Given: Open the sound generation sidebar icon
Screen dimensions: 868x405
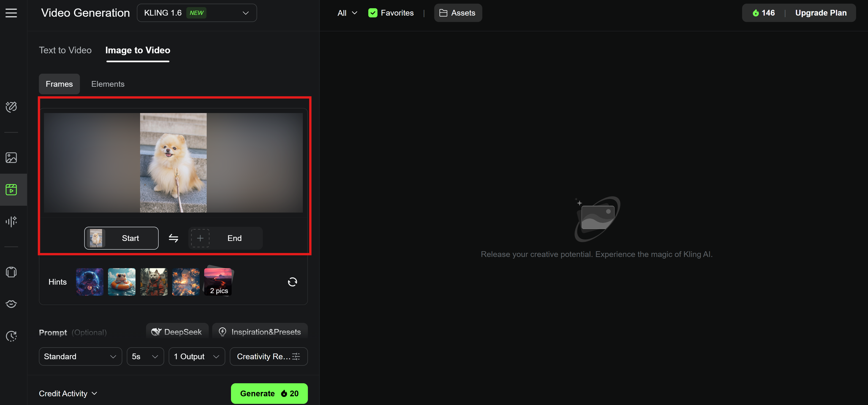Looking at the screenshot, I should pos(11,221).
